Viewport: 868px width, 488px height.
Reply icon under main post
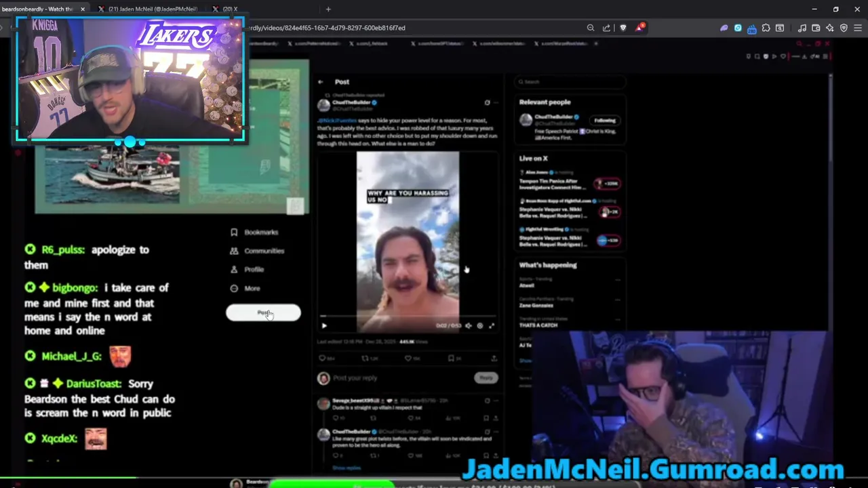[x=322, y=358]
